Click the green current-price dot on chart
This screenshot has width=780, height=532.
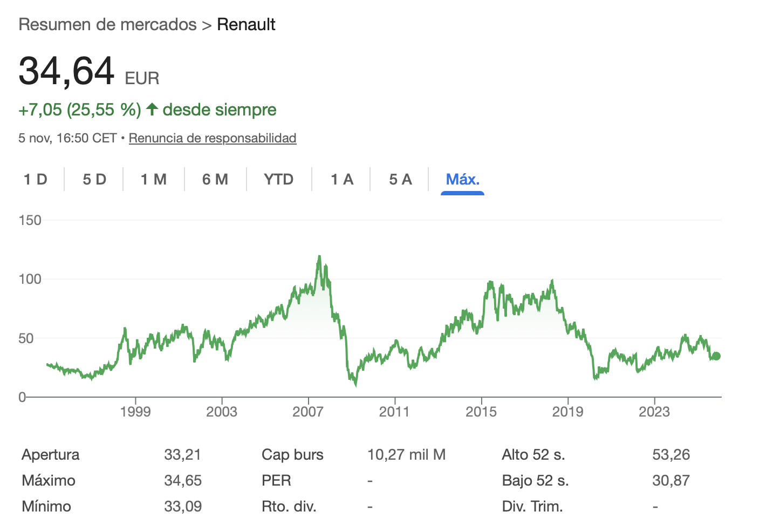(x=716, y=356)
